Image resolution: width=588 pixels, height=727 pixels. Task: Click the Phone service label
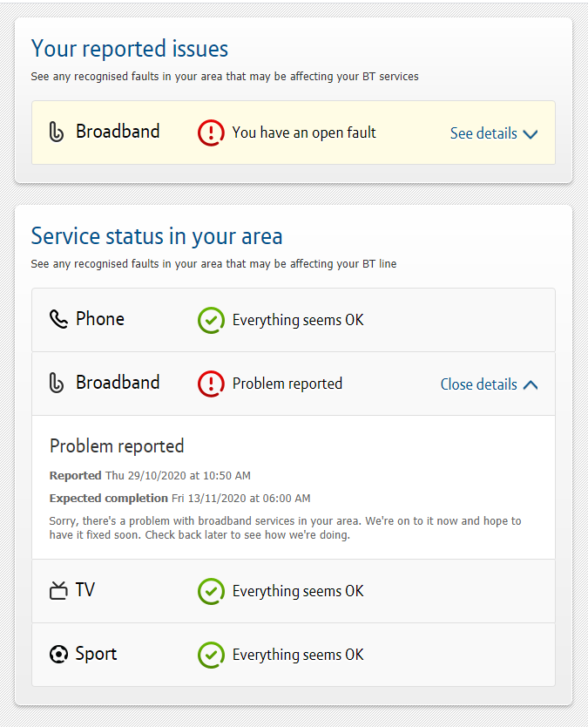[100, 319]
